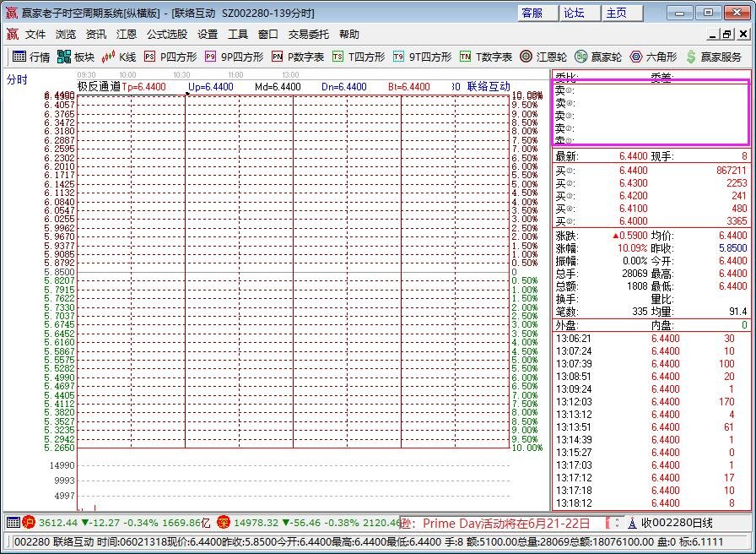The height and width of the screenshot is (554, 756).
Task: Click the 涨幅 value 10.09%
Action: [x=632, y=248]
